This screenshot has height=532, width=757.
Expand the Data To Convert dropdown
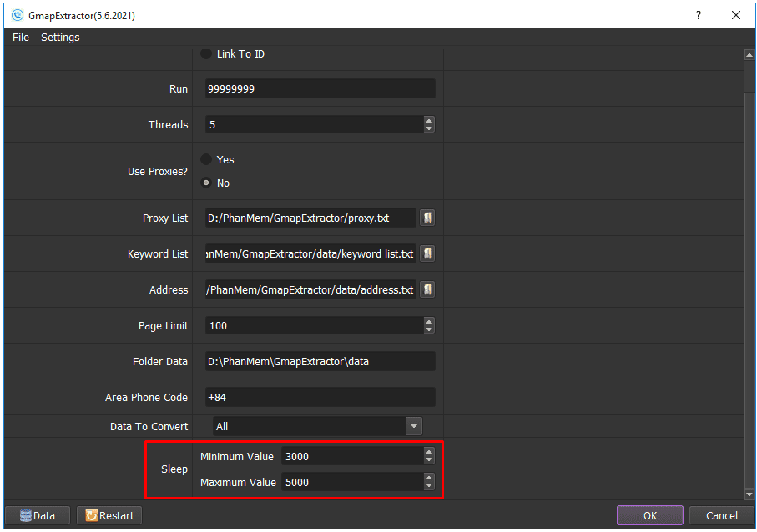414,426
